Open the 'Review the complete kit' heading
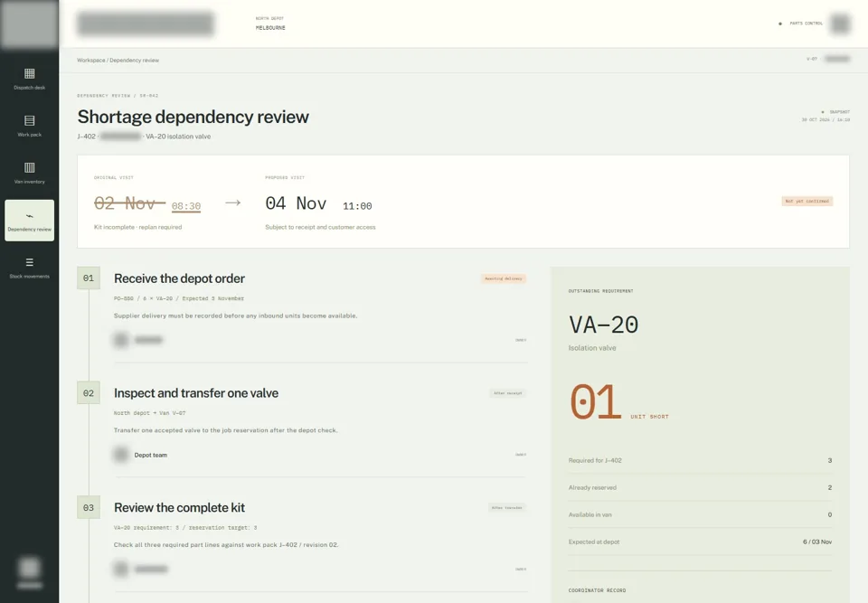This screenshot has height=603, width=868. coord(179,508)
